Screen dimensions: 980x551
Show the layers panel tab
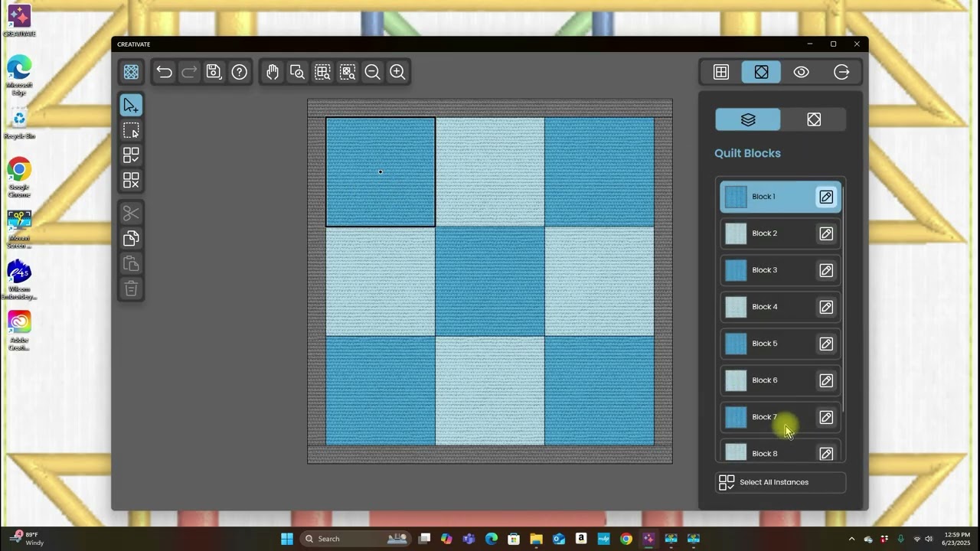[748, 119]
